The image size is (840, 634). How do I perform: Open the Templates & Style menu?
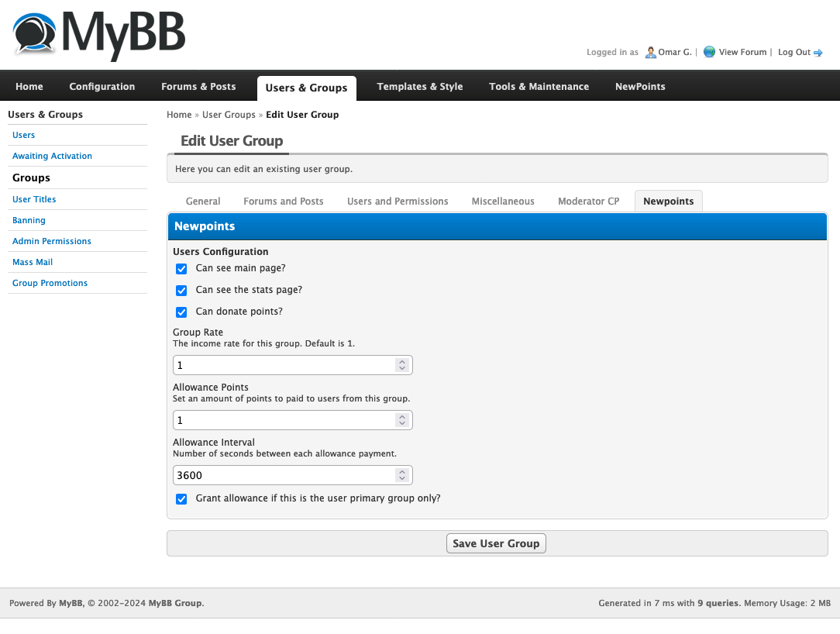(x=419, y=87)
